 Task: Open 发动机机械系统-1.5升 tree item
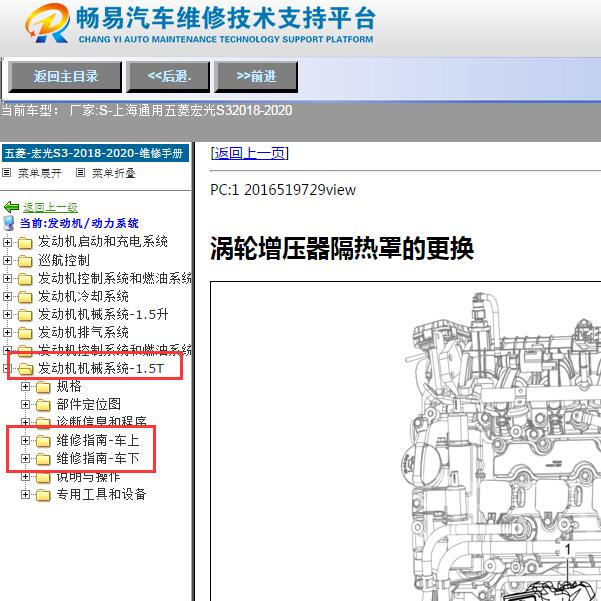[x=103, y=314]
